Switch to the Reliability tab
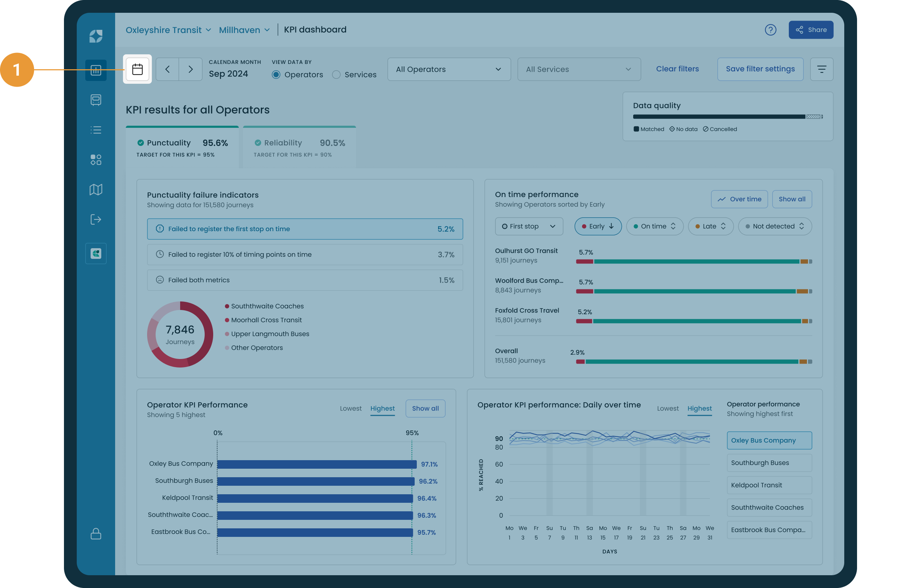 pyautogui.click(x=299, y=148)
